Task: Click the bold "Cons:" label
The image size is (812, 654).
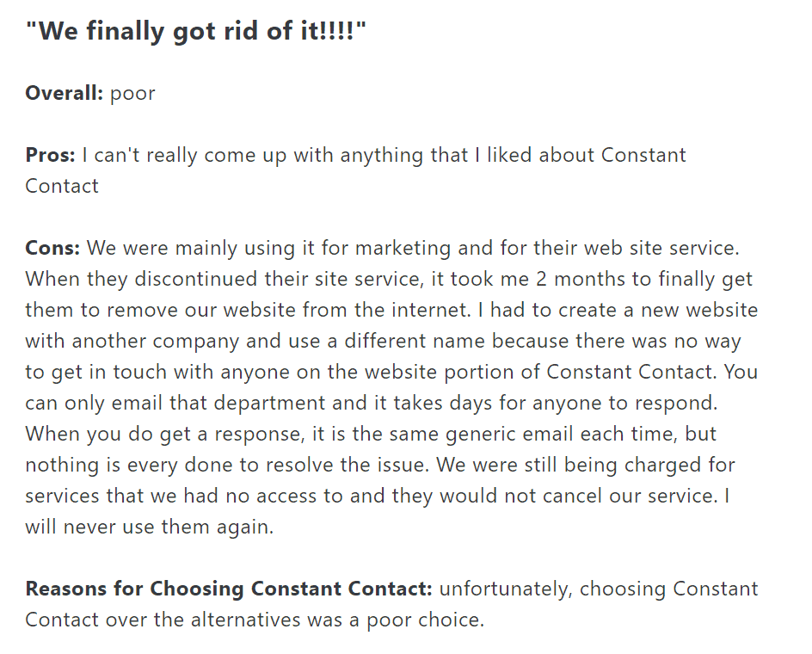Action: point(52,248)
